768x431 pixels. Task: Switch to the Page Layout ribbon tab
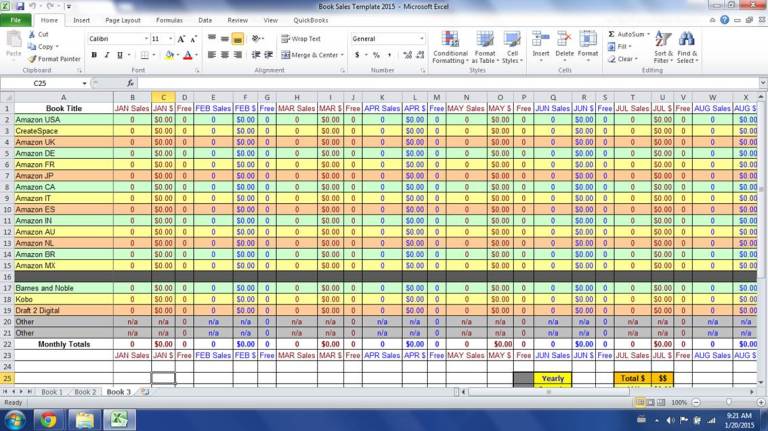(x=123, y=20)
